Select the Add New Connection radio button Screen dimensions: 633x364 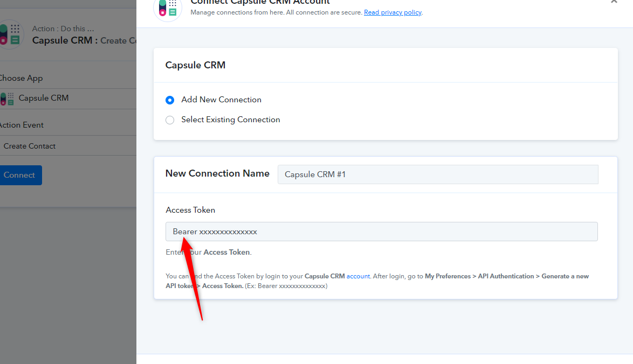[x=170, y=100]
